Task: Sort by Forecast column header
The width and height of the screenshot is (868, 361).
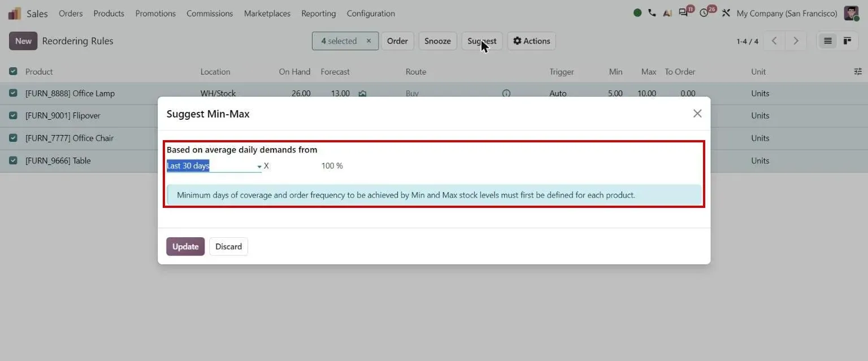Action: (335, 72)
